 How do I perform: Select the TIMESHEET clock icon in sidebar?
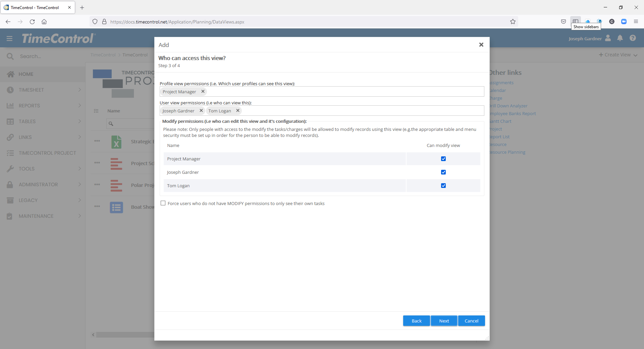10,90
